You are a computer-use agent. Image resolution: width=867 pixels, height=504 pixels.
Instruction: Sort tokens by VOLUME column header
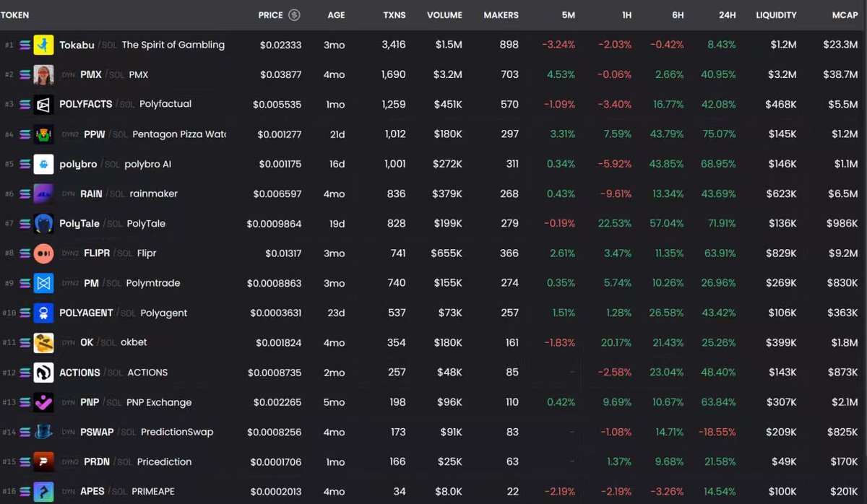click(x=444, y=15)
